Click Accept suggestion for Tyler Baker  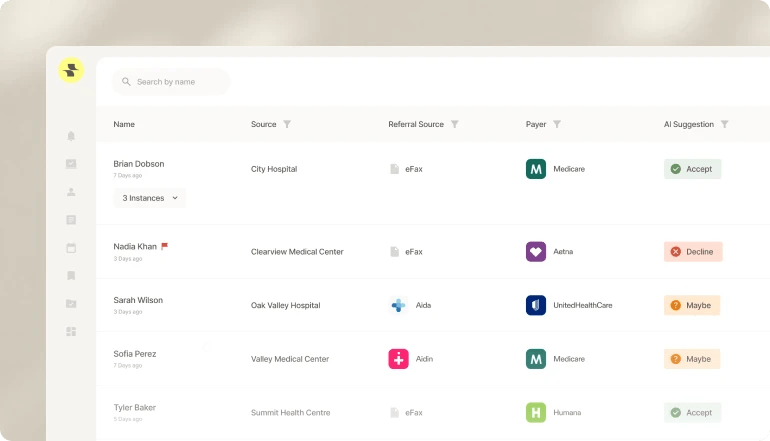(692, 413)
